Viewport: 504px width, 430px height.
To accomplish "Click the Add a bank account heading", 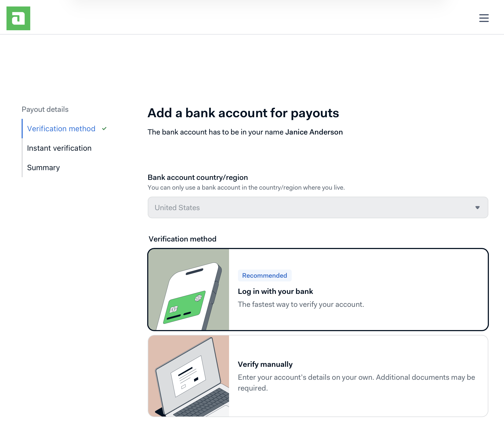I will click(x=243, y=113).
